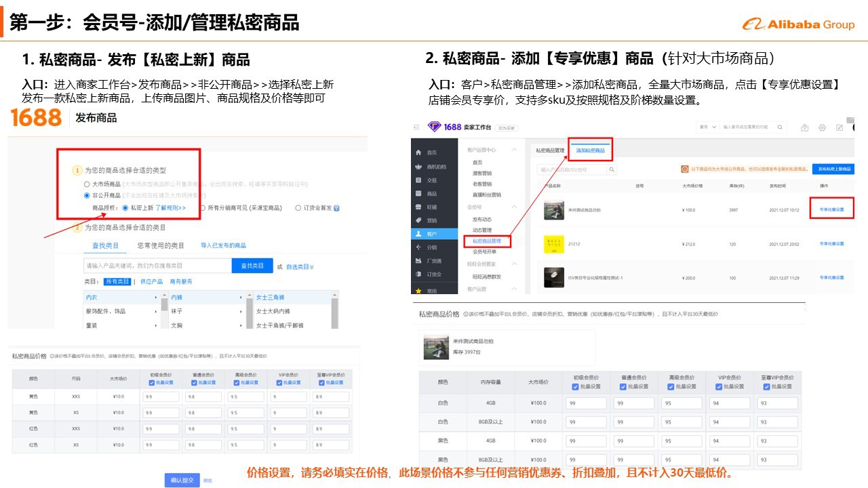The height and width of the screenshot is (488, 868).
Task: Click the hamburger menu icon beside 1688 logo
Action: click(x=416, y=127)
